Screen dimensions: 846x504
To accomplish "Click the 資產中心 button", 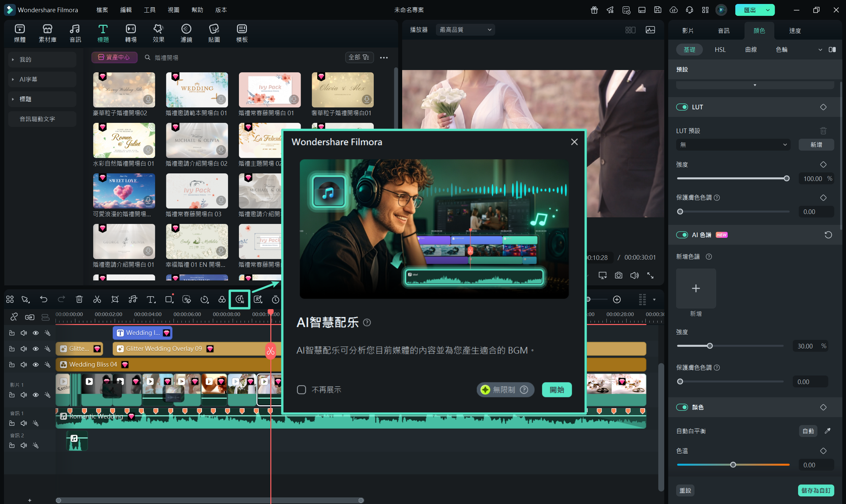I will tap(114, 57).
